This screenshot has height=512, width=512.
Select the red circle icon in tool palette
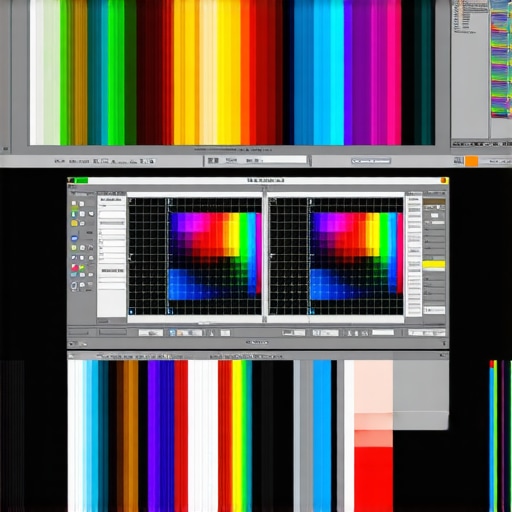[75, 267]
